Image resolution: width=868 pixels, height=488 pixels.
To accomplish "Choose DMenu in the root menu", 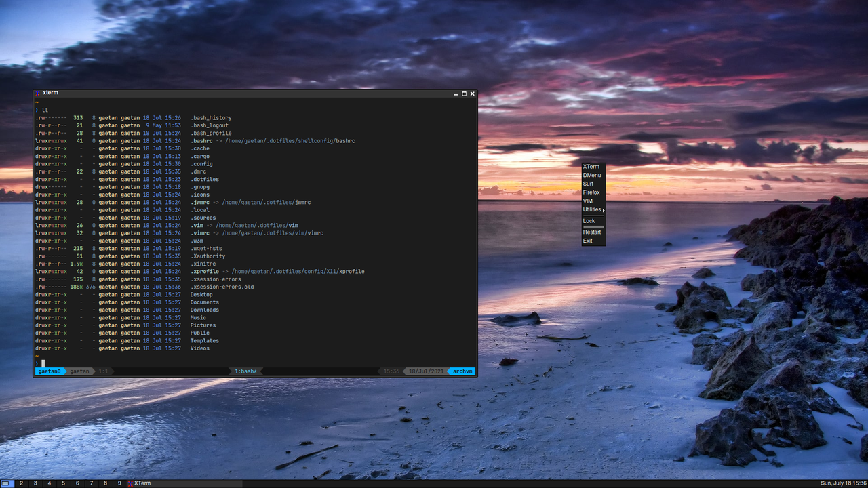I will [x=593, y=176].
